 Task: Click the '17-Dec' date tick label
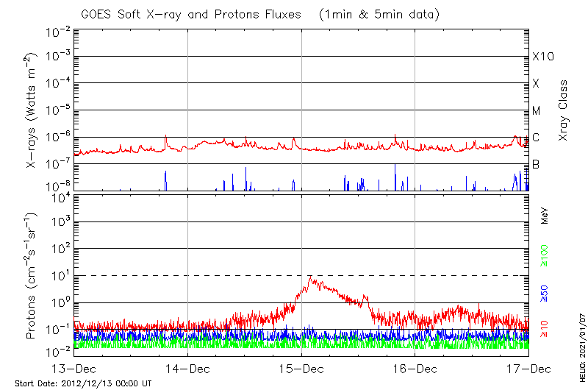(528, 368)
